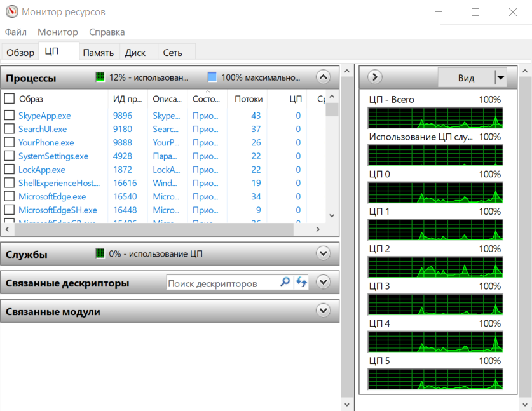
Task: Open the Файл menu
Action: [16, 32]
